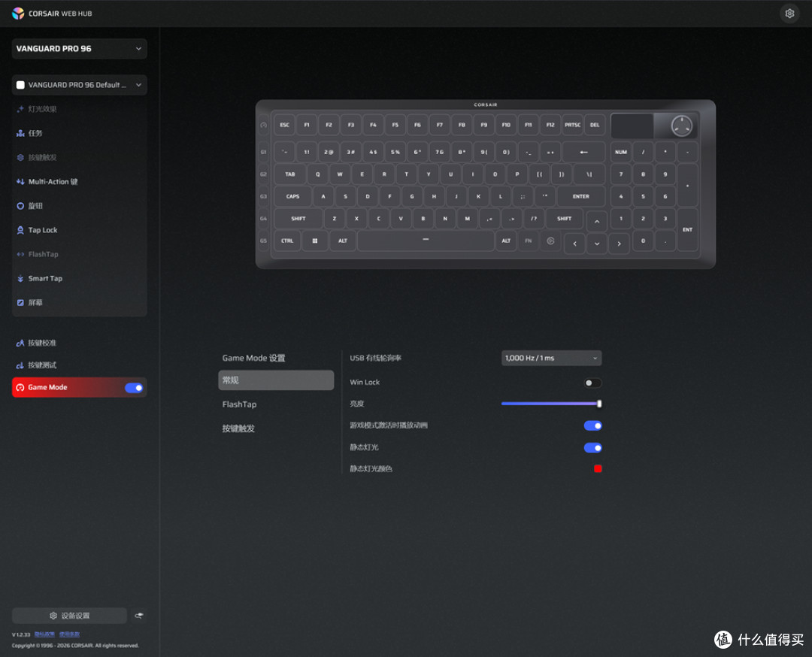Select the Multi-Action 键 sidebar icon
Image resolution: width=812 pixels, height=657 pixels.
pyautogui.click(x=20, y=182)
